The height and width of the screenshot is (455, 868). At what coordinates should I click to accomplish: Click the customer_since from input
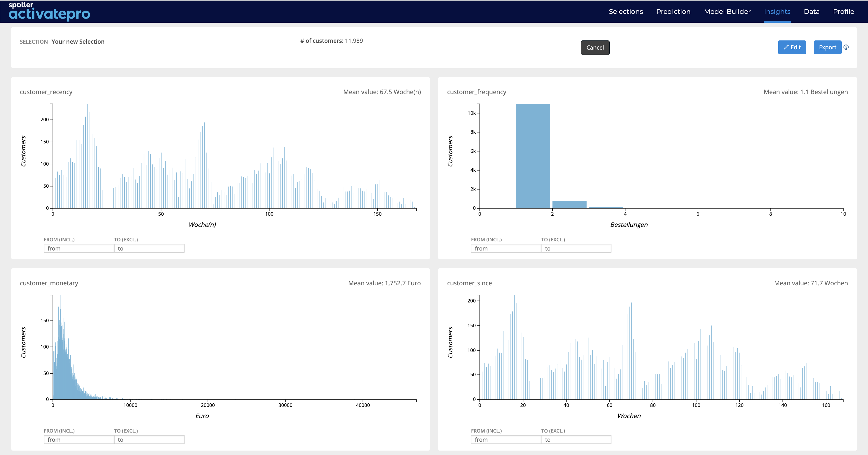pos(506,439)
